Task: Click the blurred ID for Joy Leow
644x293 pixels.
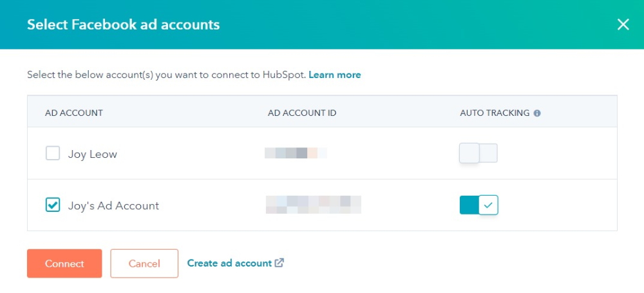Action: pos(296,153)
